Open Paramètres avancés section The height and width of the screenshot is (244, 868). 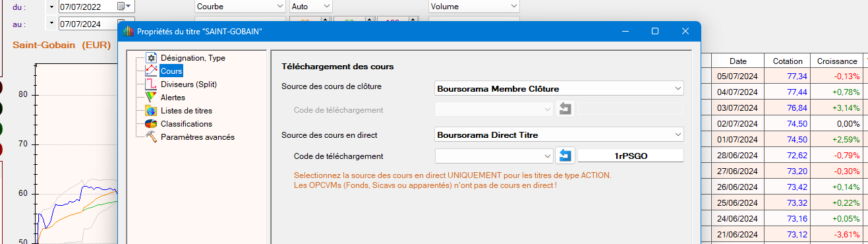198,137
